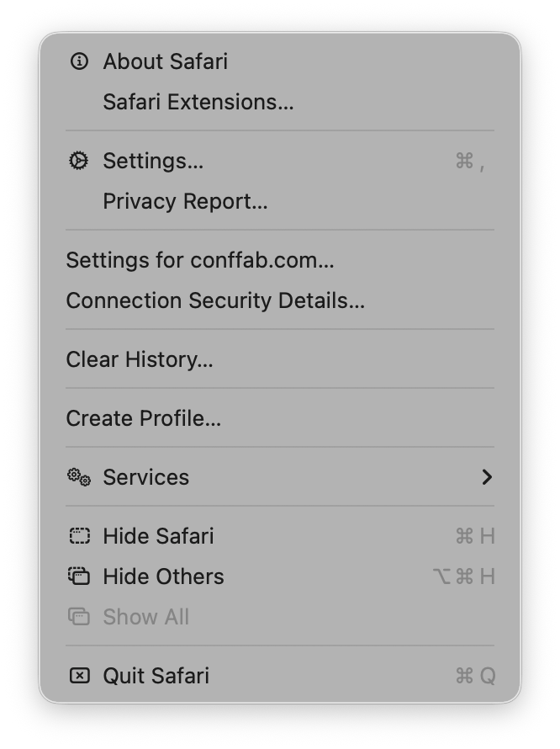Select About Safari
Image resolution: width=560 pixels, height=749 pixels.
pyautogui.click(x=165, y=61)
